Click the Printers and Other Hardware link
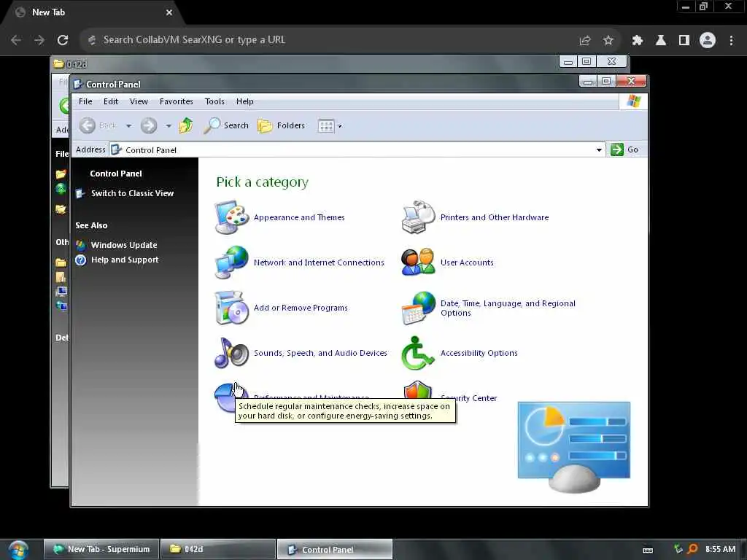 pyautogui.click(x=495, y=217)
